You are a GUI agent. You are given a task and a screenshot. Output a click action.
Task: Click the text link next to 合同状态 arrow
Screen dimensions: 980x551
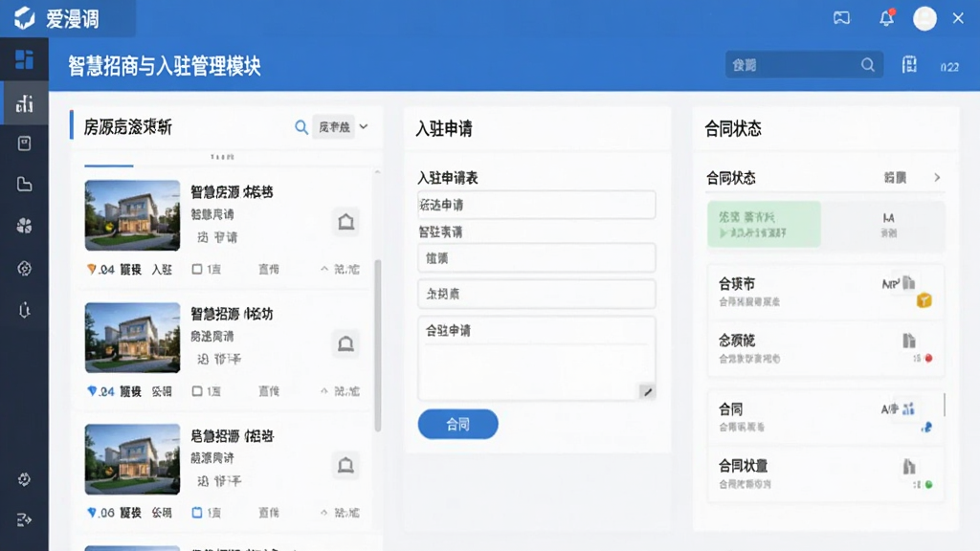(895, 178)
